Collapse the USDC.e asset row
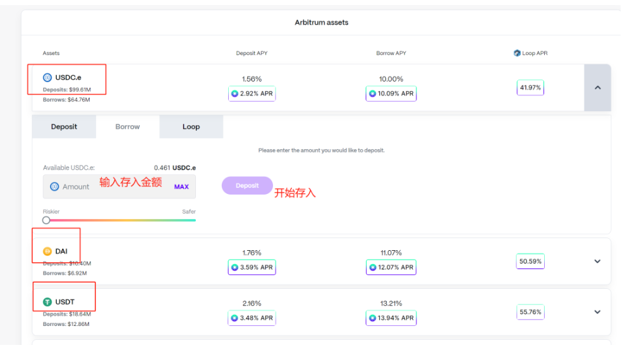644x350 pixels. point(598,87)
